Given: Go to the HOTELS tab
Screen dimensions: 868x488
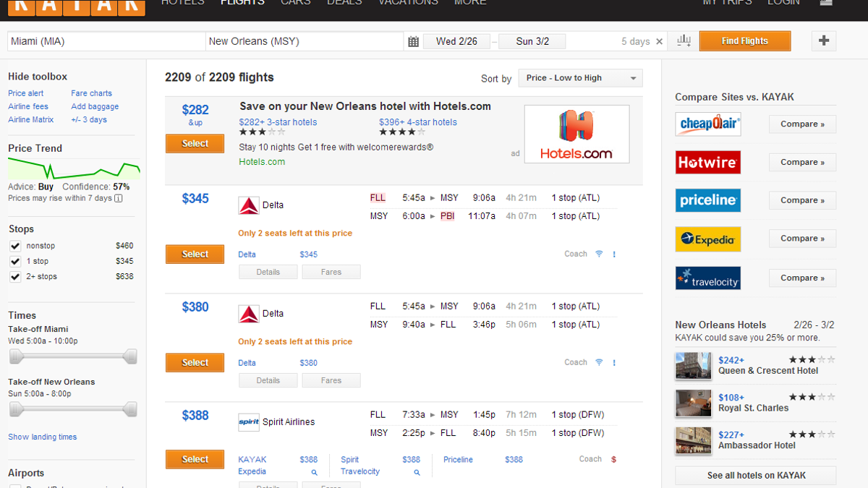Looking at the screenshot, I should click(183, 3).
